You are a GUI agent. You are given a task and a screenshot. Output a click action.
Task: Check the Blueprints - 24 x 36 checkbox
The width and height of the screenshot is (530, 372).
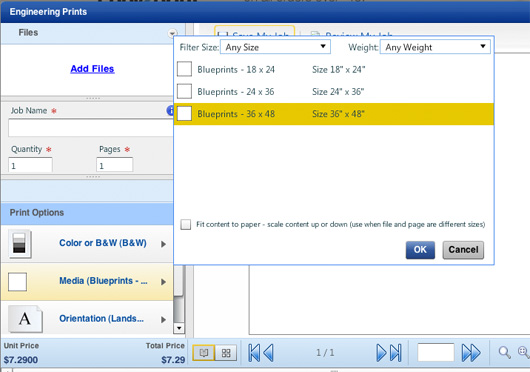point(184,91)
